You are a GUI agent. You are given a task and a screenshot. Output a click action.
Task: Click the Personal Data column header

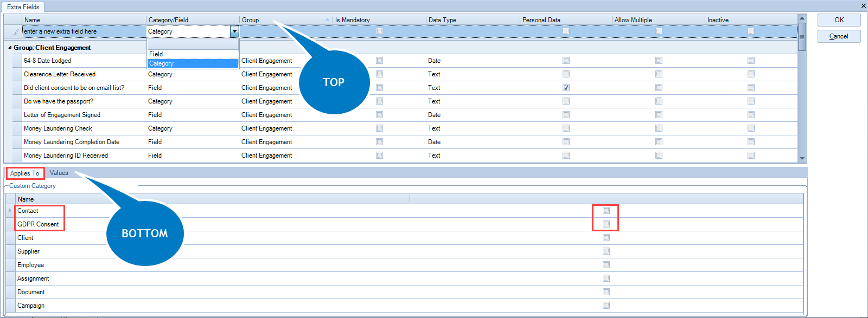point(566,20)
